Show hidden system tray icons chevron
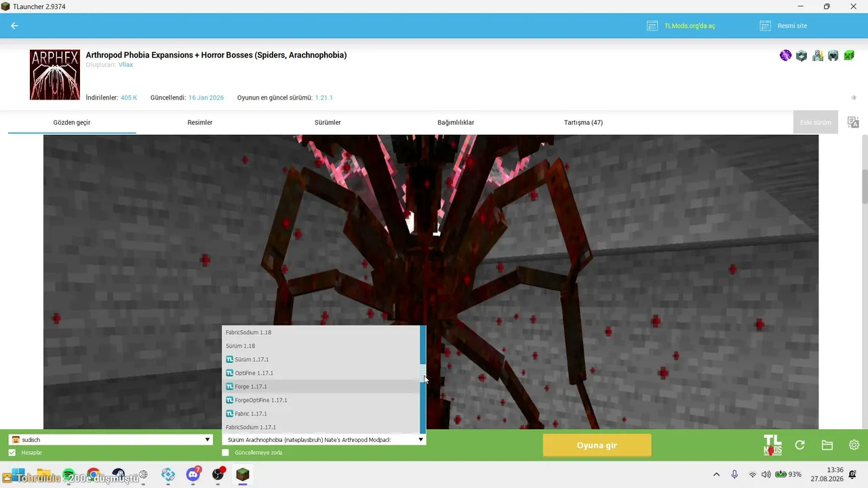 click(716, 474)
